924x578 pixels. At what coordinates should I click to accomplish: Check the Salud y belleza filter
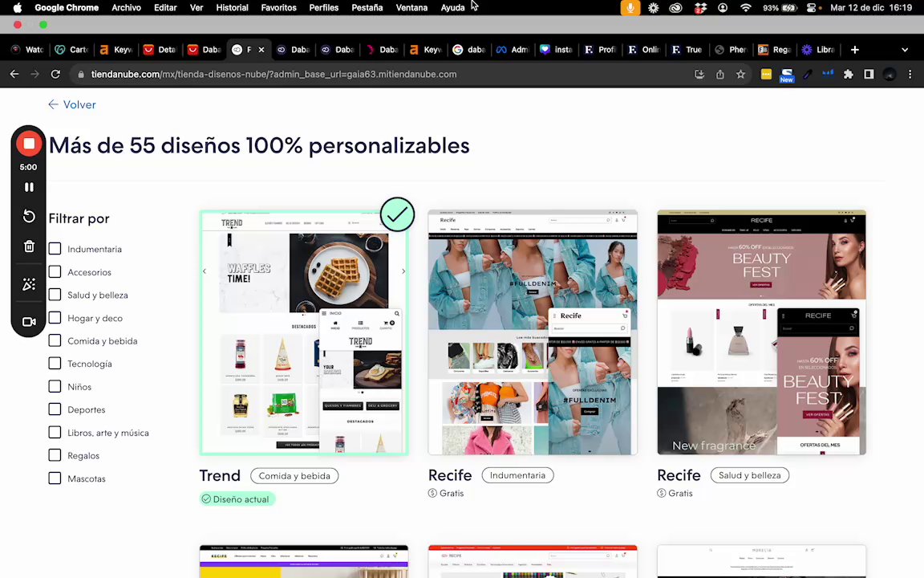55,295
